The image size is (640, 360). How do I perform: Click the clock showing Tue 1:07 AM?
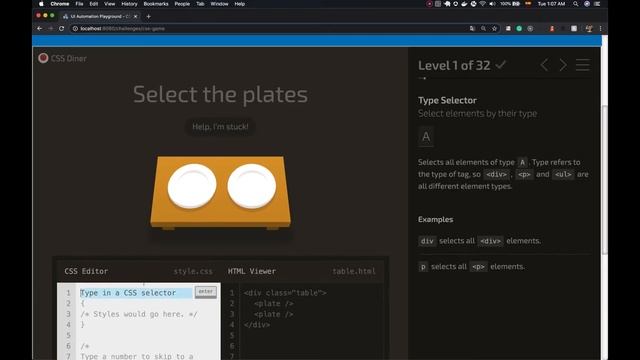coord(551,4)
